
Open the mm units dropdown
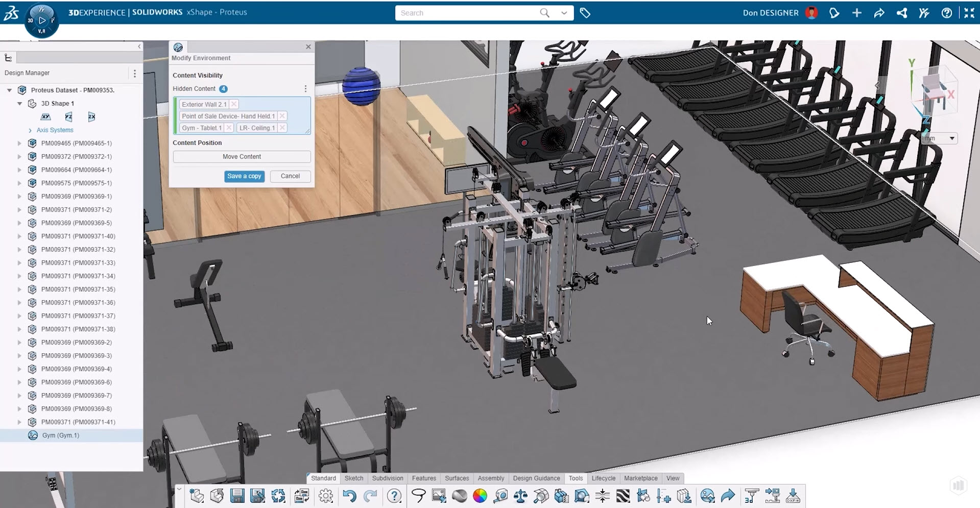(x=951, y=138)
